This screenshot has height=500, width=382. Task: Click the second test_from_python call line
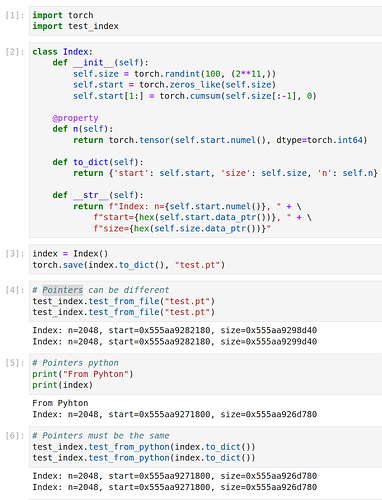pyautogui.click(x=144, y=458)
